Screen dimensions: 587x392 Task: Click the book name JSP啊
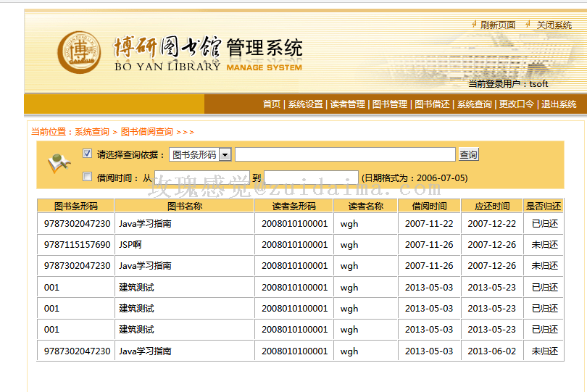(x=130, y=245)
